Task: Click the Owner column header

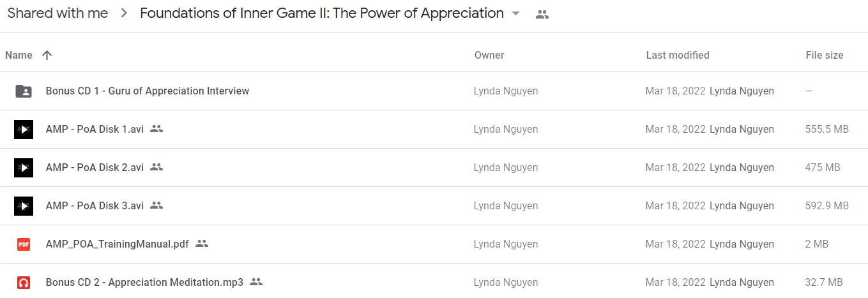Action: 489,56
